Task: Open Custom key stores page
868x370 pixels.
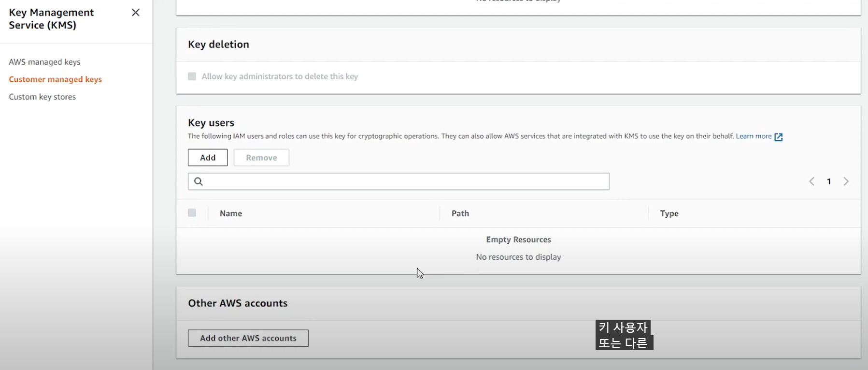Action: click(x=42, y=97)
